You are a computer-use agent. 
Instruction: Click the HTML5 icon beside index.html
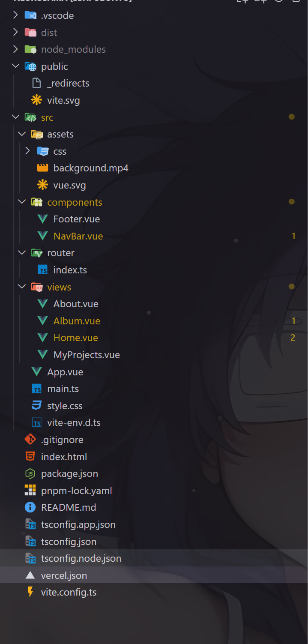[30, 456]
